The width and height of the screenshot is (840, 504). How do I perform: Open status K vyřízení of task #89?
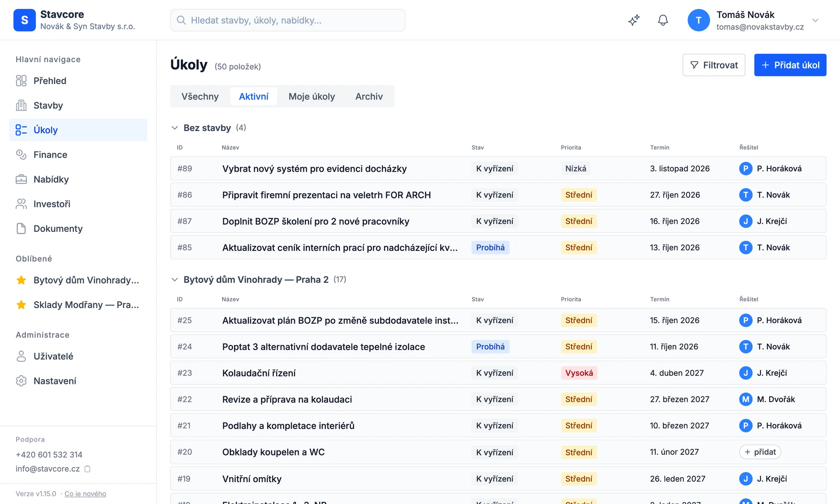(x=494, y=168)
